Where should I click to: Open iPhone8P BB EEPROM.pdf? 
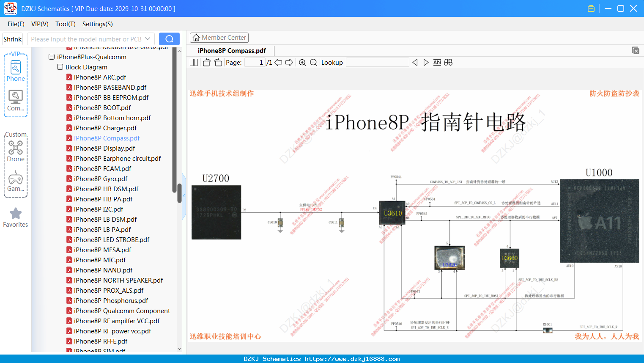click(111, 98)
